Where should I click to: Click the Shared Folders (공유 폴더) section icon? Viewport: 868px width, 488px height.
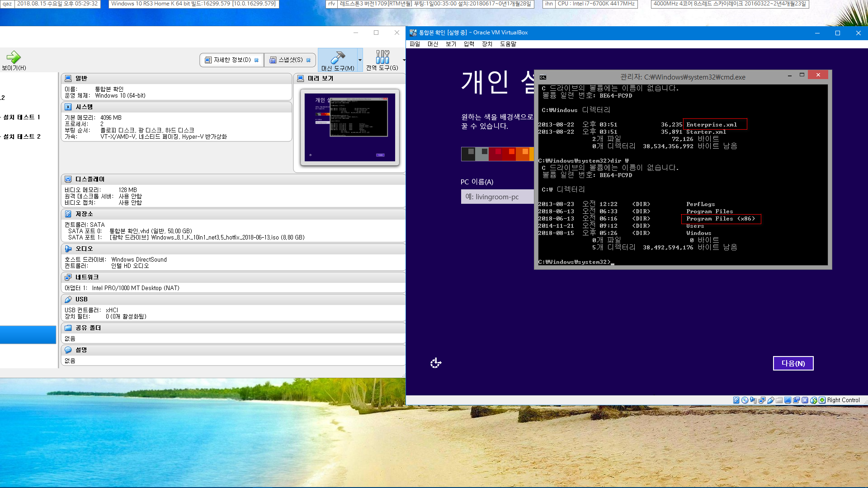pos(68,328)
